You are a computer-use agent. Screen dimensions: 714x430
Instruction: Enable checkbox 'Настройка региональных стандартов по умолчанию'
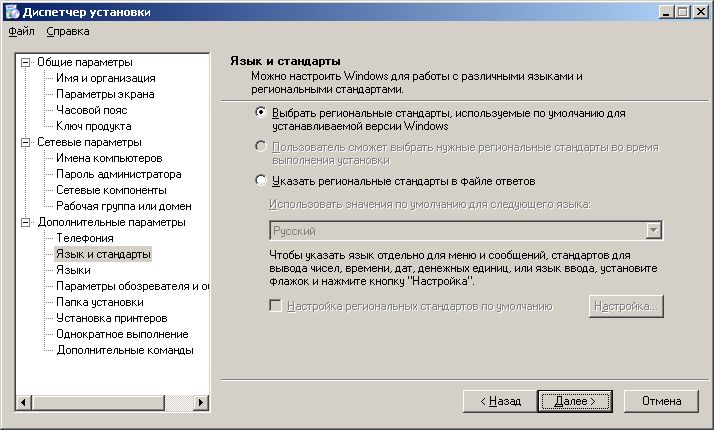pos(275,306)
